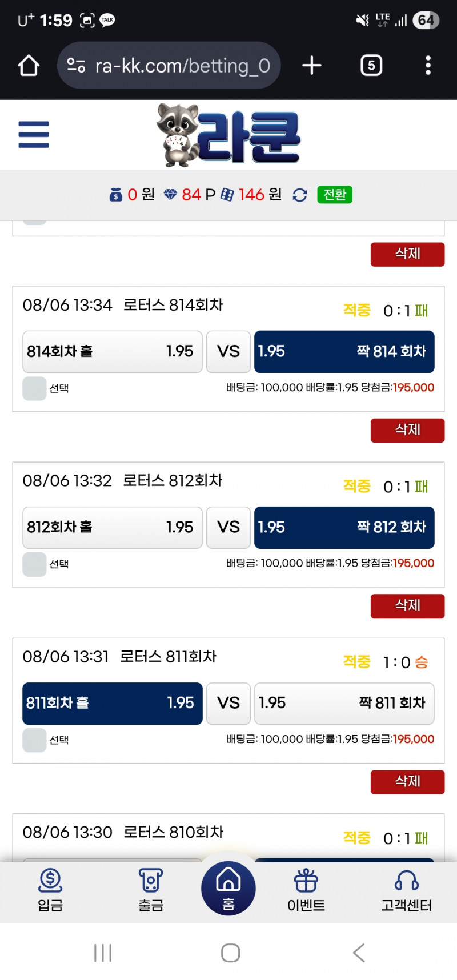Check the 선택 box for 811회차

34,740
